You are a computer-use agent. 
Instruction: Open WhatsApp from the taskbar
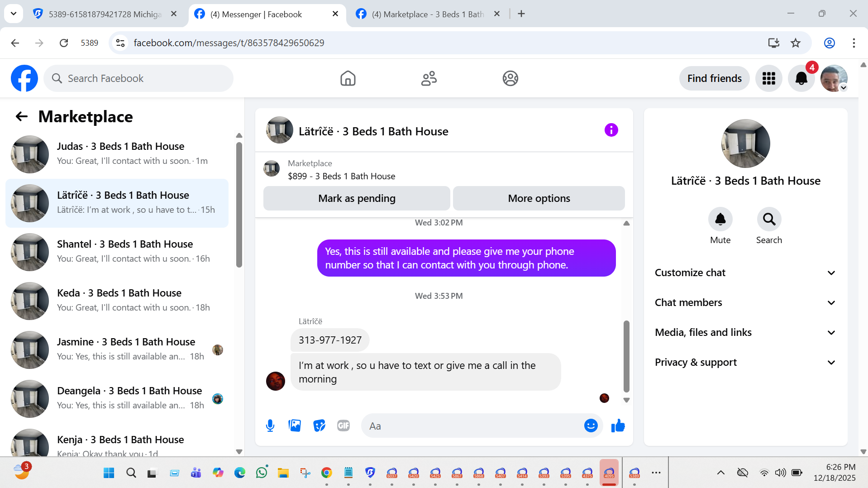261,473
